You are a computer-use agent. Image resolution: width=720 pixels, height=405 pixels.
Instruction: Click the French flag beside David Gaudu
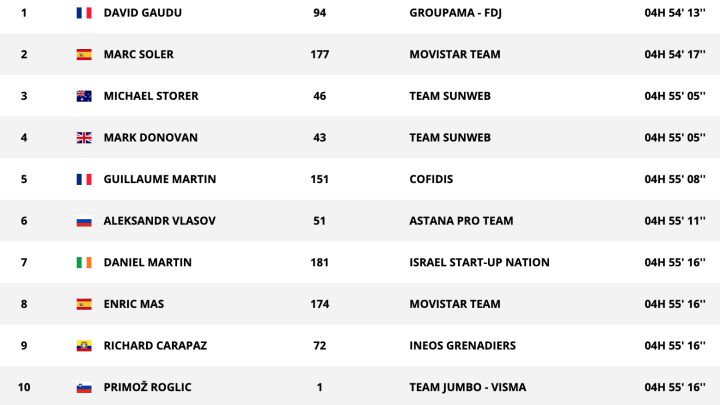coord(84,13)
